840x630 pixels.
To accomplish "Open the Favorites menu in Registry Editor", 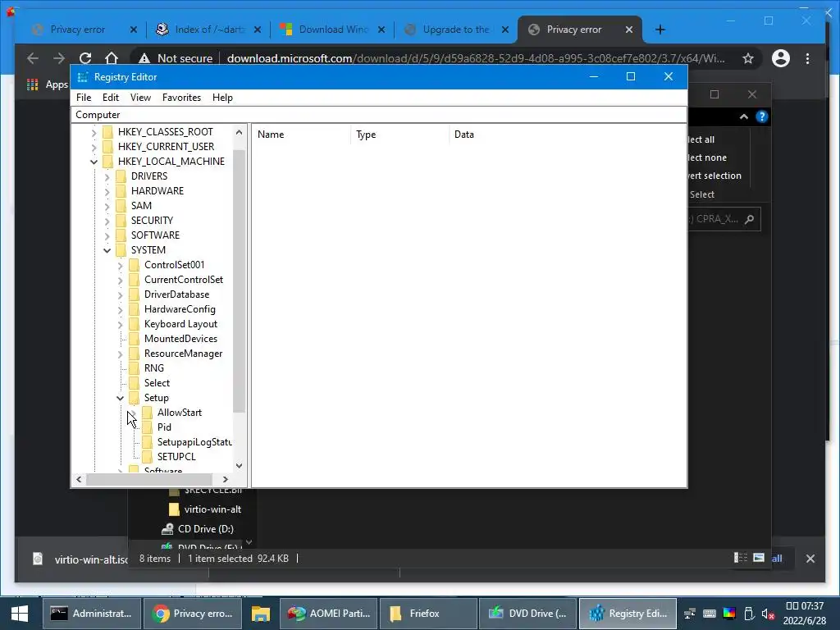I will (x=181, y=98).
